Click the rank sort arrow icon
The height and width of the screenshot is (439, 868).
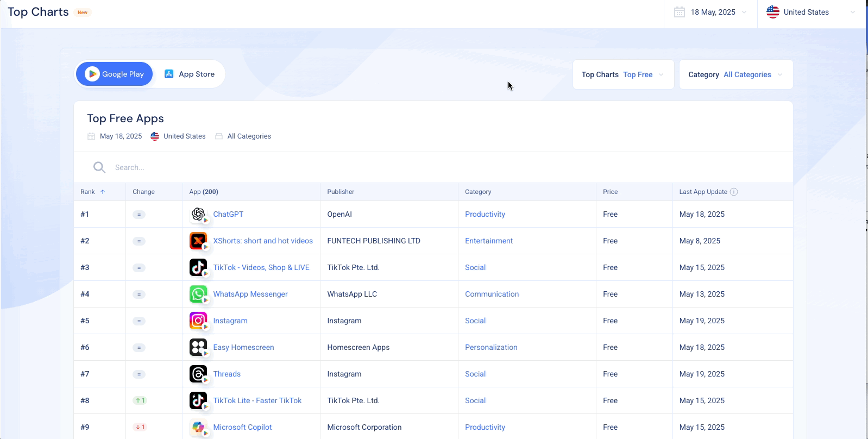tap(103, 192)
